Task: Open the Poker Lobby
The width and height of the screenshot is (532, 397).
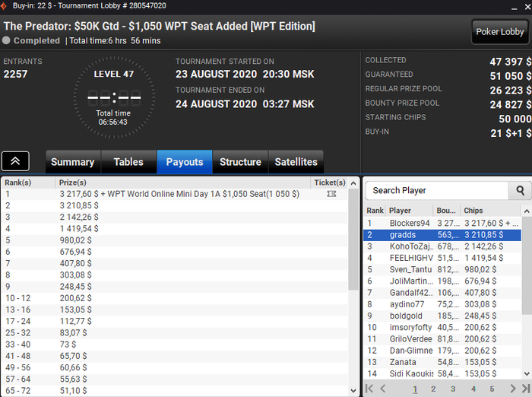Action: tap(500, 32)
